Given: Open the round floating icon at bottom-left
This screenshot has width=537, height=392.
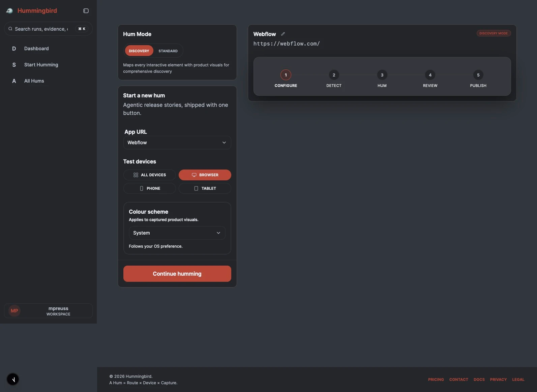Looking at the screenshot, I should tap(13, 379).
